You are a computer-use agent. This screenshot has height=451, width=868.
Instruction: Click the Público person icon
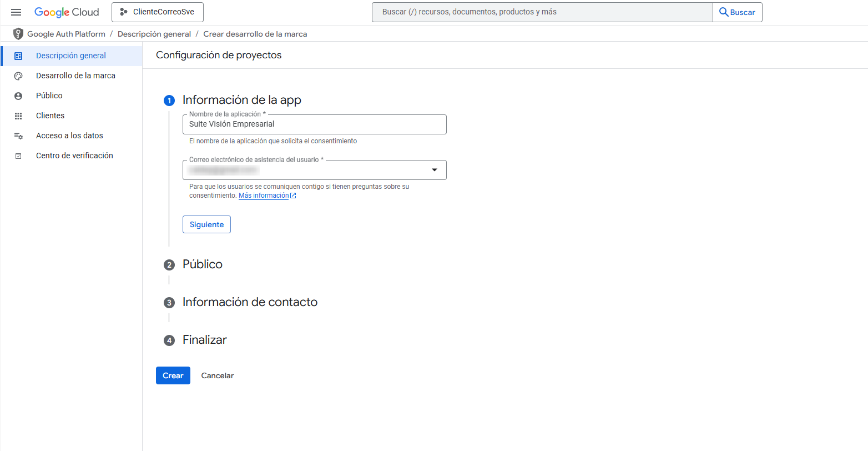point(18,96)
